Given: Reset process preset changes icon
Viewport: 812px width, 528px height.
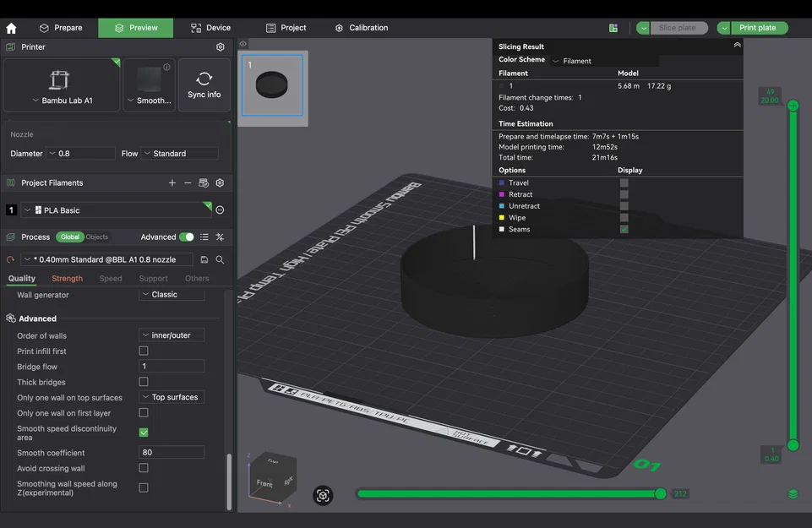Looking at the screenshot, I should [x=10, y=259].
